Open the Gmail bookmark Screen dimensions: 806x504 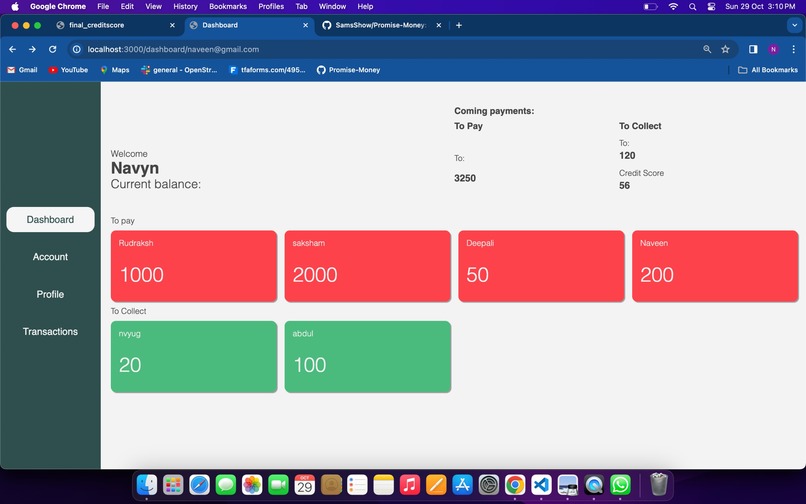(x=22, y=70)
